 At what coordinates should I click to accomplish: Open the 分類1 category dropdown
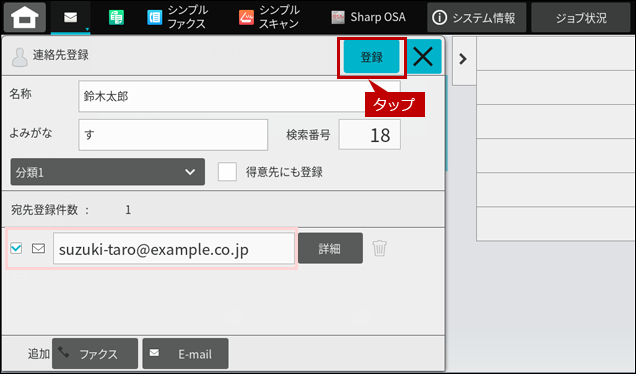(107, 172)
